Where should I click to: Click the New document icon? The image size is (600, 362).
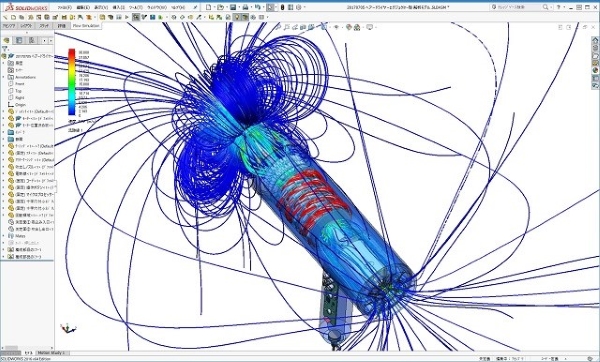tap(208, 7)
